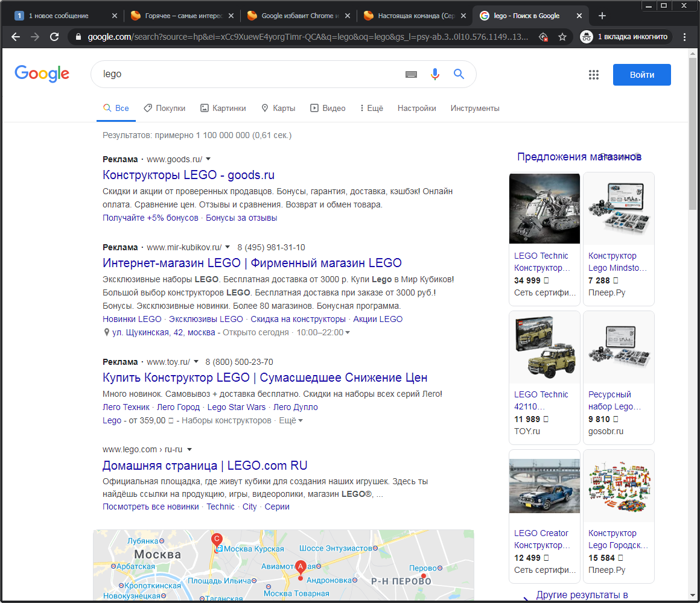Open a new tab with plus button
Image resolution: width=700 pixels, height=603 pixels.
pyautogui.click(x=602, y=16)
